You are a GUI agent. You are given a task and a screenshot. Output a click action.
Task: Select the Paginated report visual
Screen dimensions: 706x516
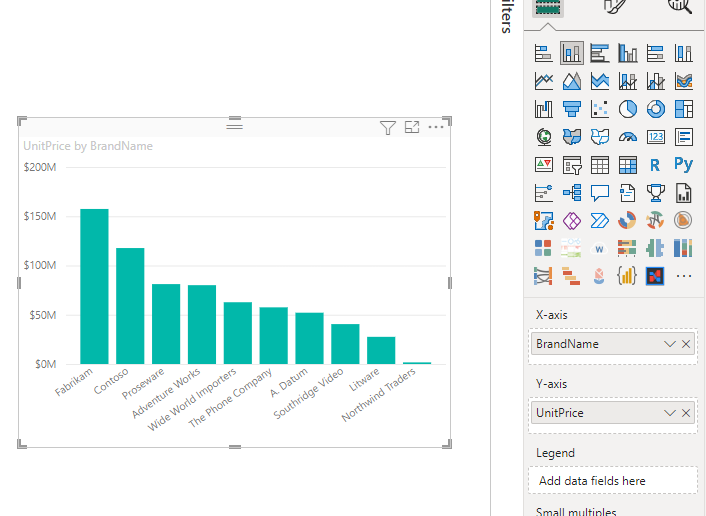(x=683, y=193)
